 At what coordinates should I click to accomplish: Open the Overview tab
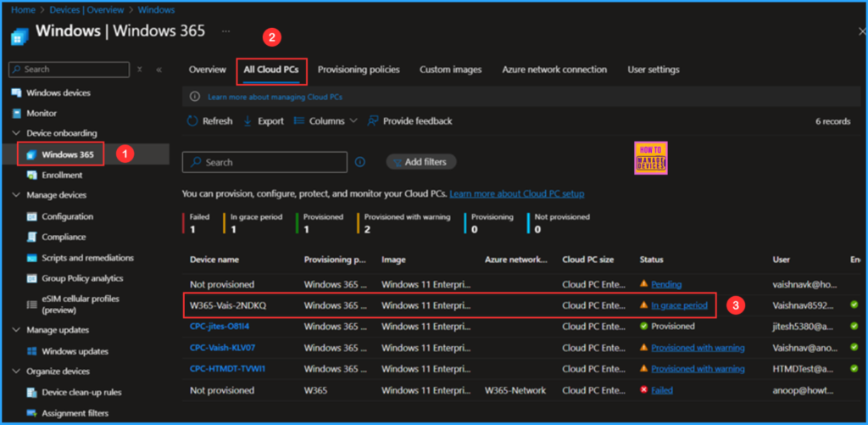pos(208,70)
